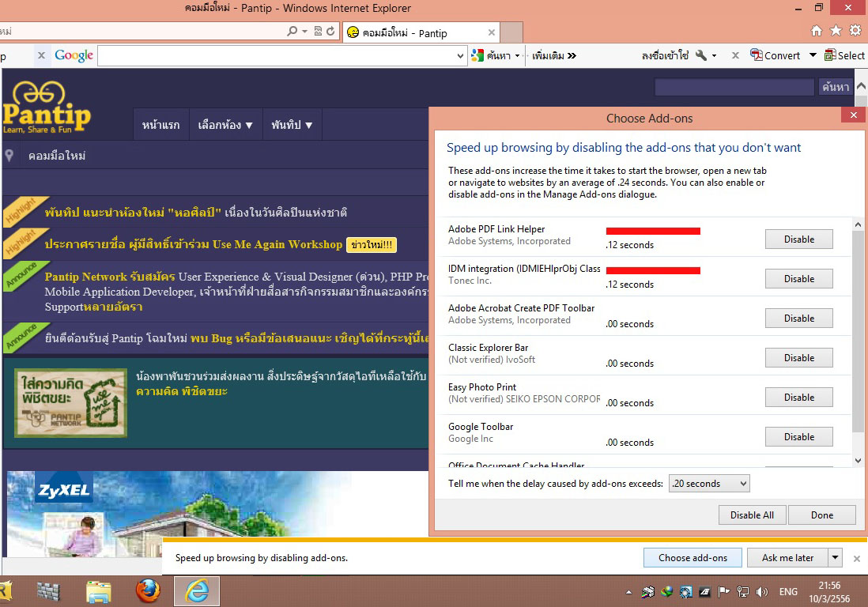The image size is (868, 607).
Task: Open Google search box dropdown arrow
Action: point(460,55)
